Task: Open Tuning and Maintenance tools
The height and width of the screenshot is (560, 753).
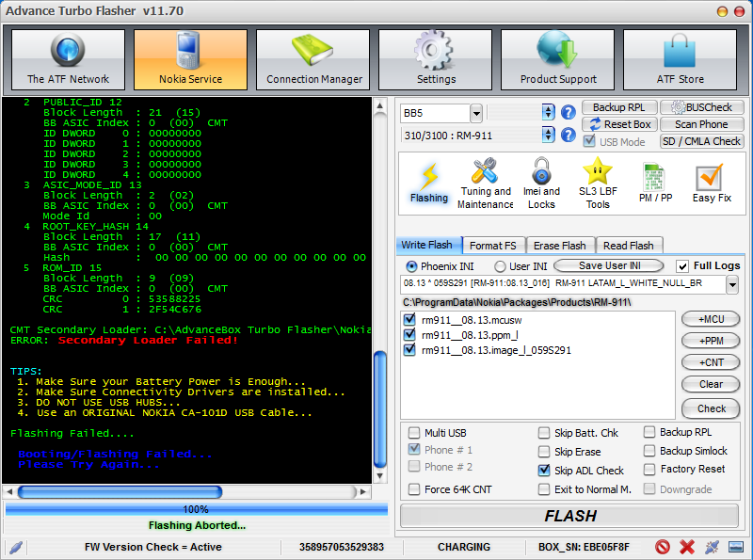Action: point(485,184)
